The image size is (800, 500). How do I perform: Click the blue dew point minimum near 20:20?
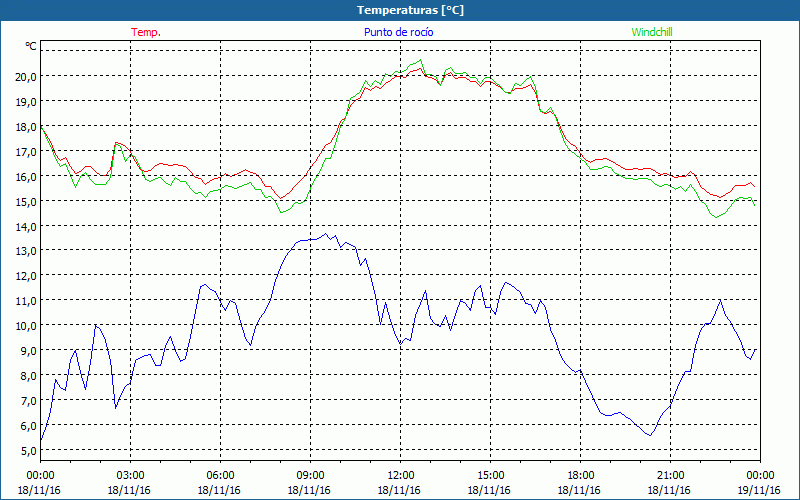[650, 435]
